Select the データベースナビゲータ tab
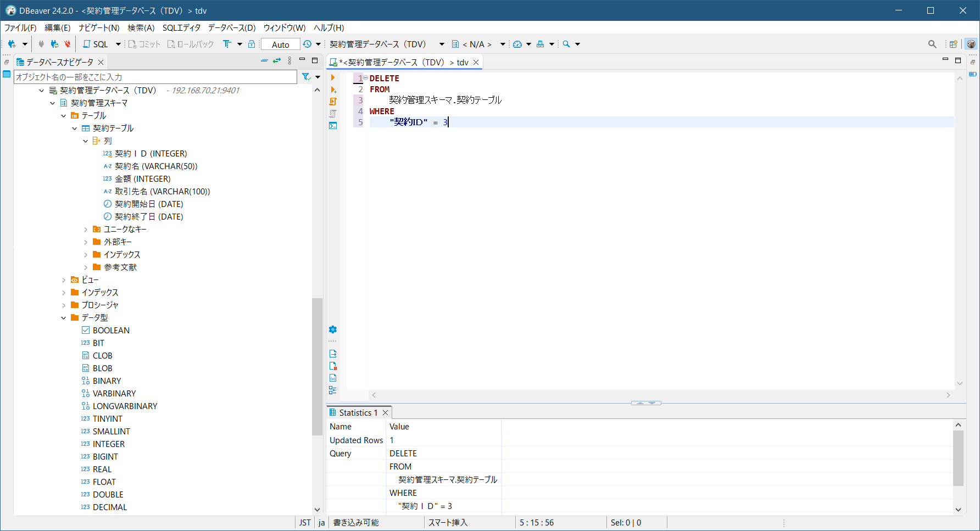Screen dimensions: 980x531 click(x=60, y=62)
